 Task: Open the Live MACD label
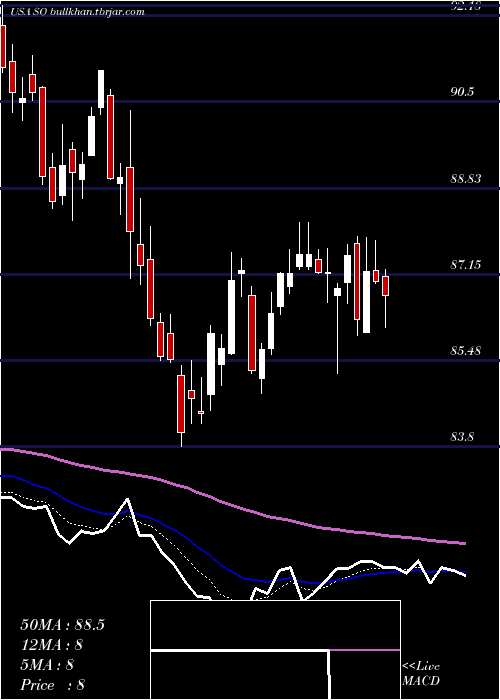pos(421,674)
